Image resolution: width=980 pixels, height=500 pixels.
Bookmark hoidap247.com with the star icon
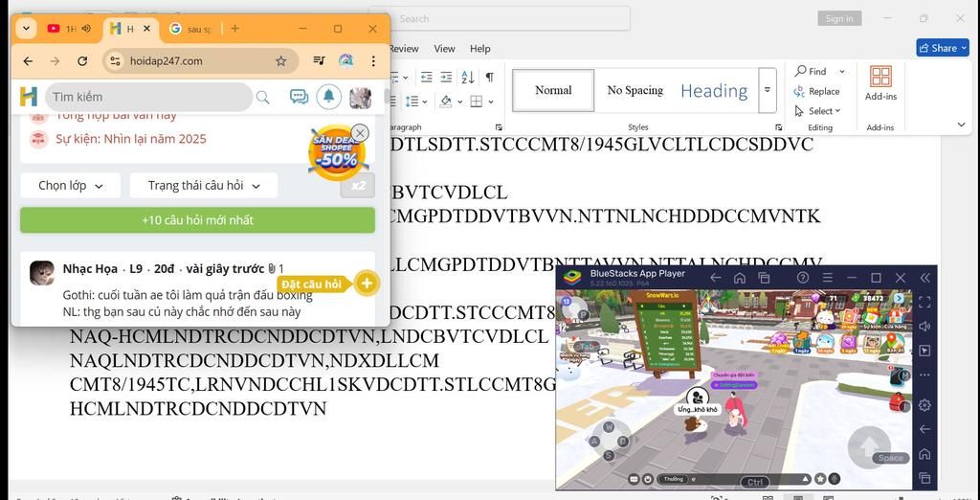pos(281,60)
